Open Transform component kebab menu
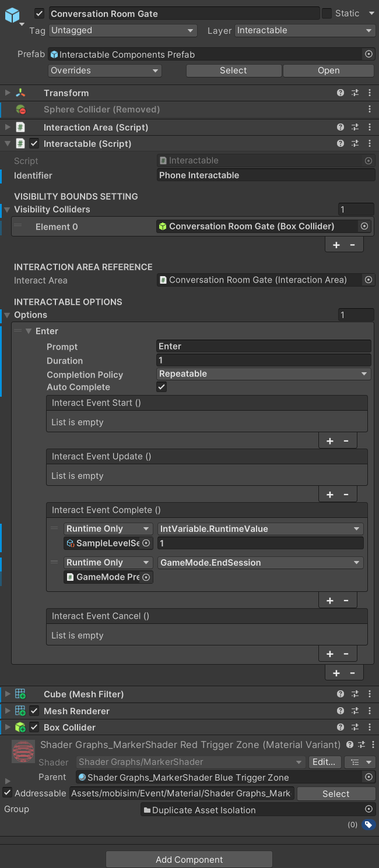 (370, 93)
